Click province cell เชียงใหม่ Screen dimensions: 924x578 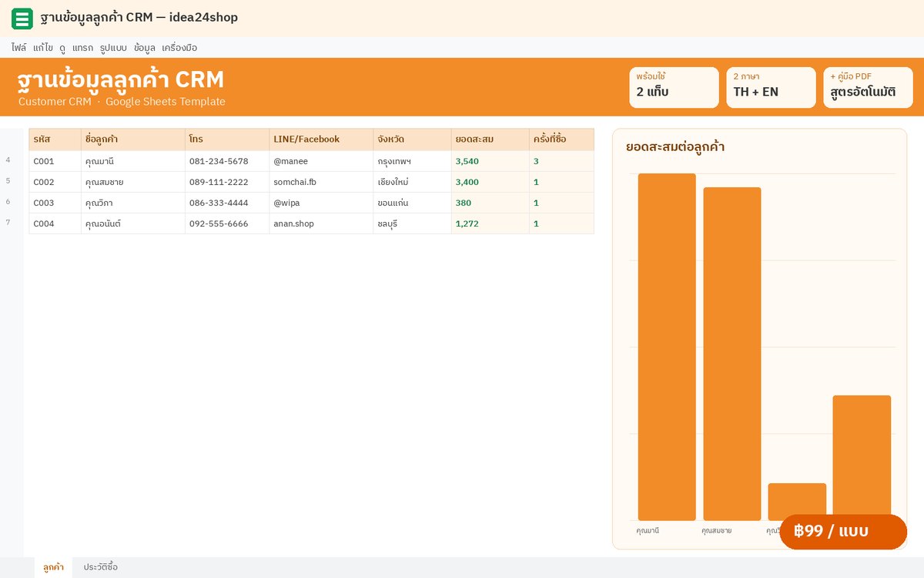click(x=412, y=182)
